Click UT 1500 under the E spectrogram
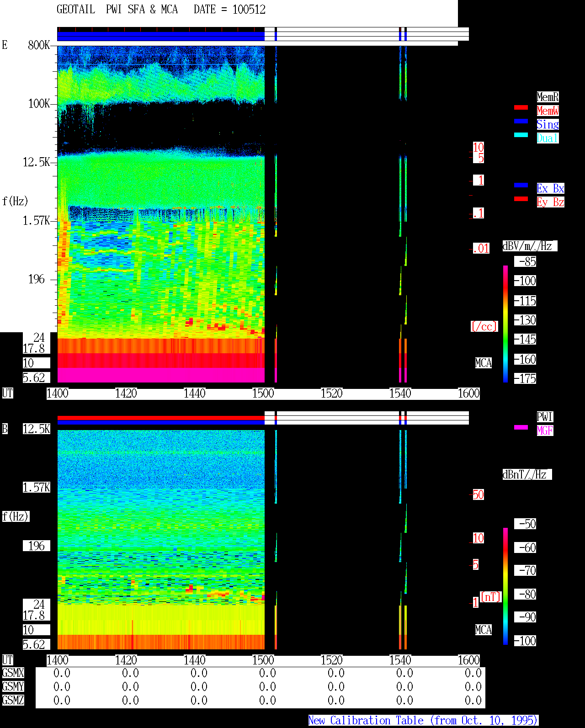This screenshot has width=585, height=728. 263,393
